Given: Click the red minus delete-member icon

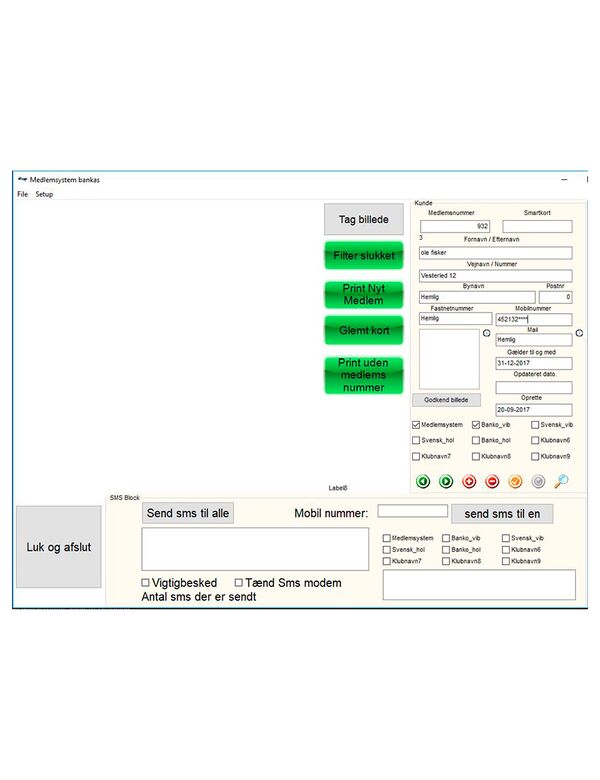Looking at the screenshot, I should [x=492, y=481].
